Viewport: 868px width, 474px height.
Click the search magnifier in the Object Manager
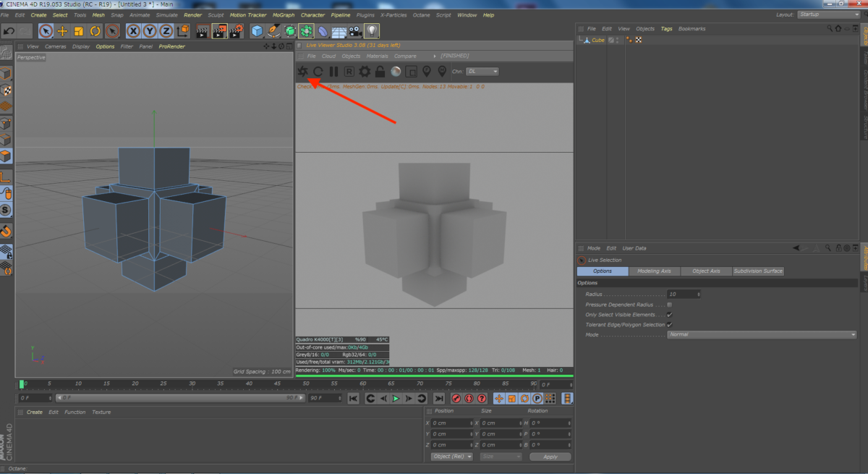(830, 29)
